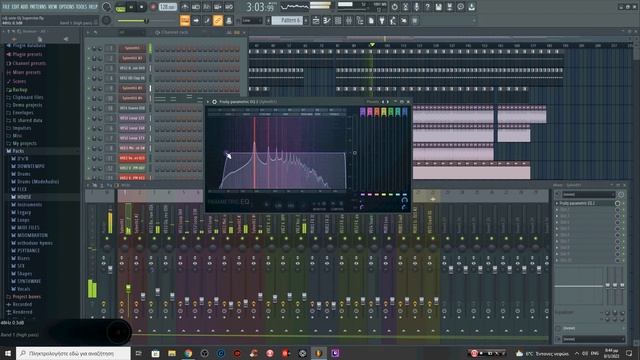The image size is (640, 360).
Task: Click the playlist draw mode icon (orange)
Action: click(185, 20)
